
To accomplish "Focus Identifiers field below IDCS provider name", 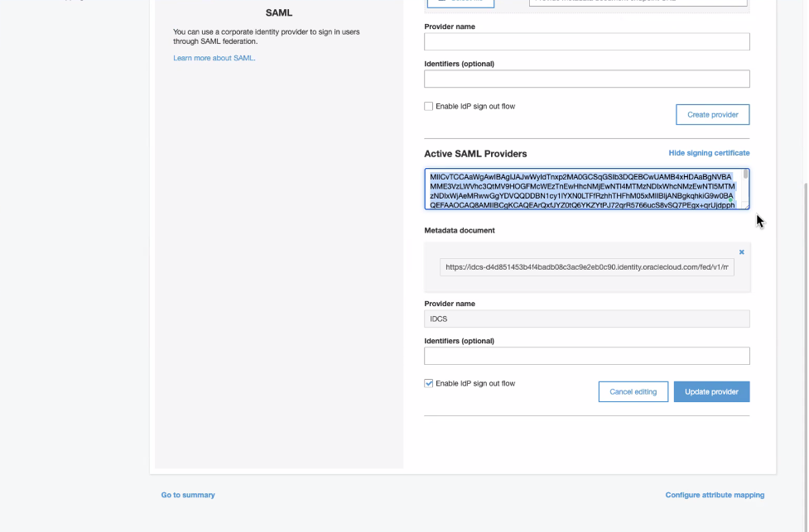I will (x=586, y=356).
